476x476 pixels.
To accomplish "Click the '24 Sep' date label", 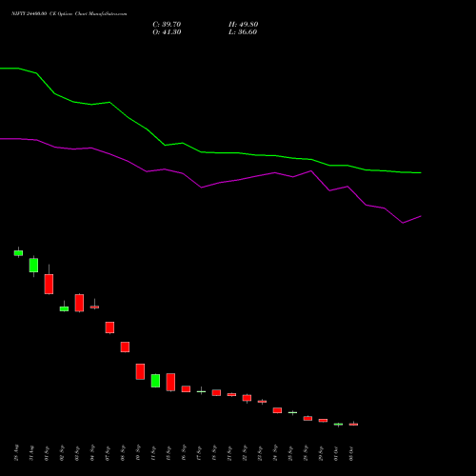I will [x=275, y=453].
